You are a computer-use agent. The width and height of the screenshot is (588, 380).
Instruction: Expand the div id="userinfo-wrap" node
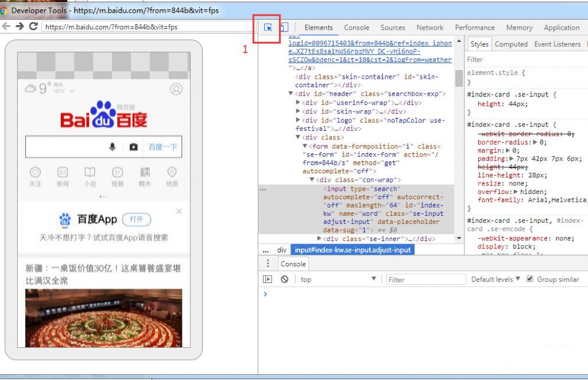(x=298, y=102)
